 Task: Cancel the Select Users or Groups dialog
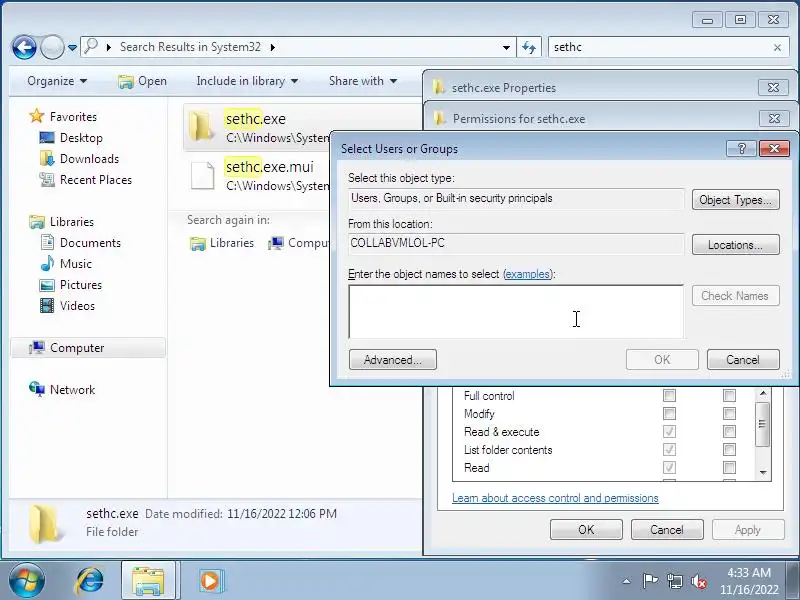coord(743,360)
